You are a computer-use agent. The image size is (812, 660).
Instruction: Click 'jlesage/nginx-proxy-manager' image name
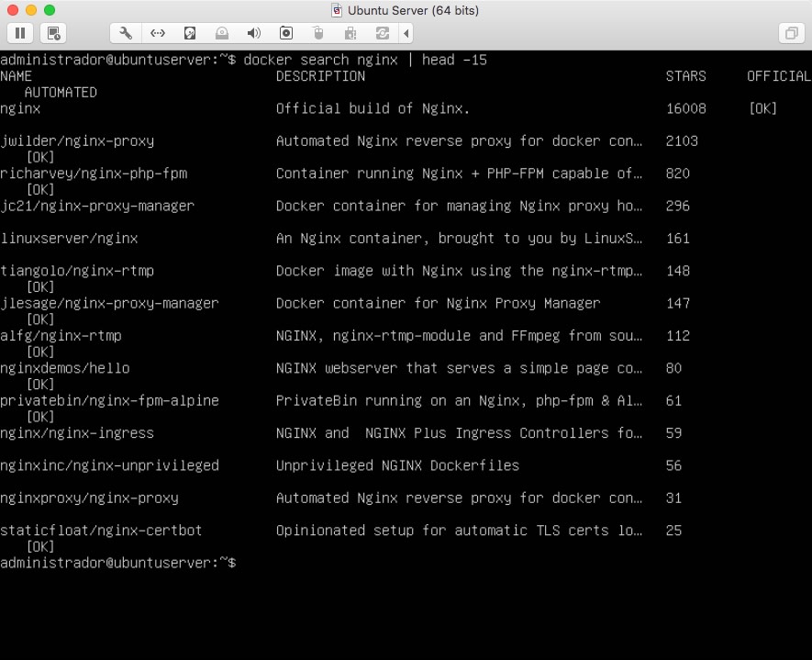click(109, 304)
